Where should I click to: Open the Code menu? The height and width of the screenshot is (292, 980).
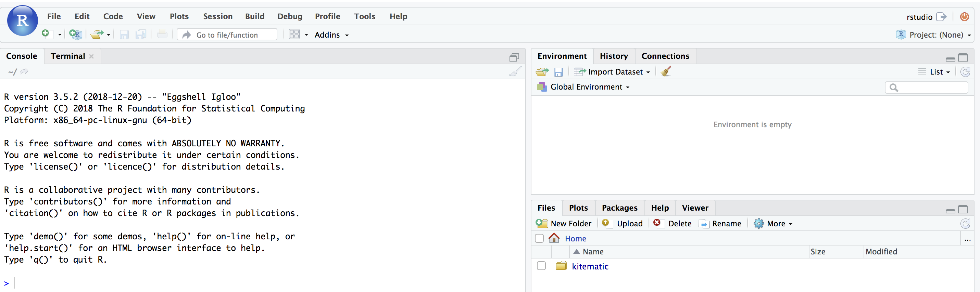point(113,16)
